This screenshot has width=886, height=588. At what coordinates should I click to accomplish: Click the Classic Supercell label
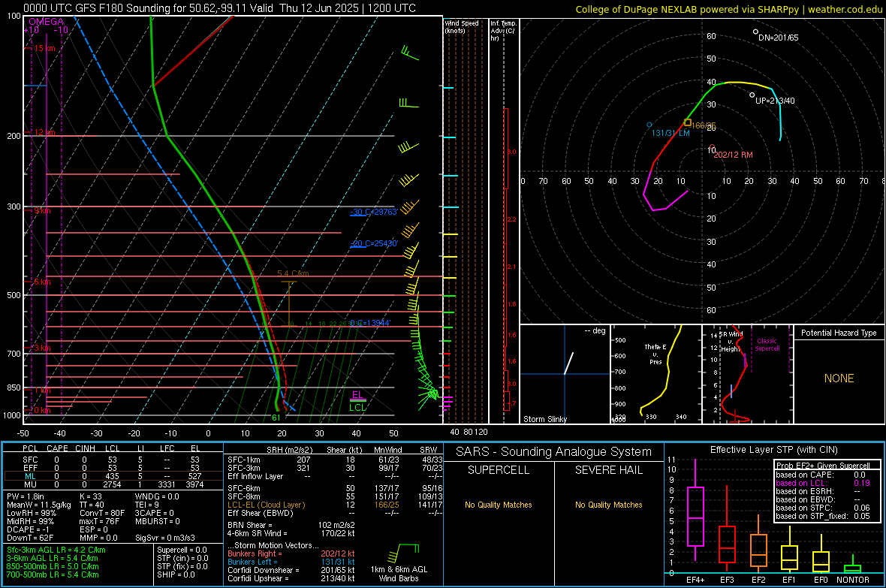coord(767,345)
